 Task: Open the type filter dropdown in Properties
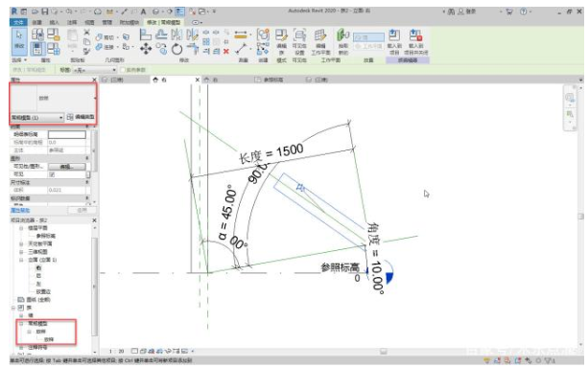[36, 118]
